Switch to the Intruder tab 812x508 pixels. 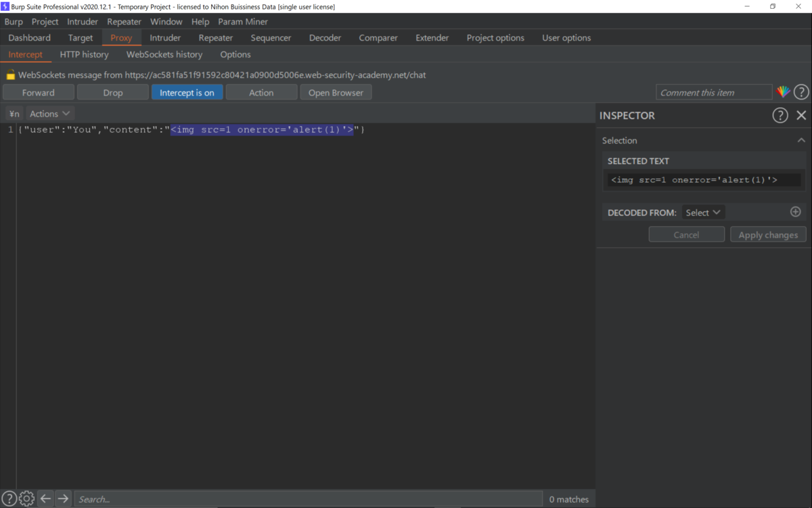point(165,38)
